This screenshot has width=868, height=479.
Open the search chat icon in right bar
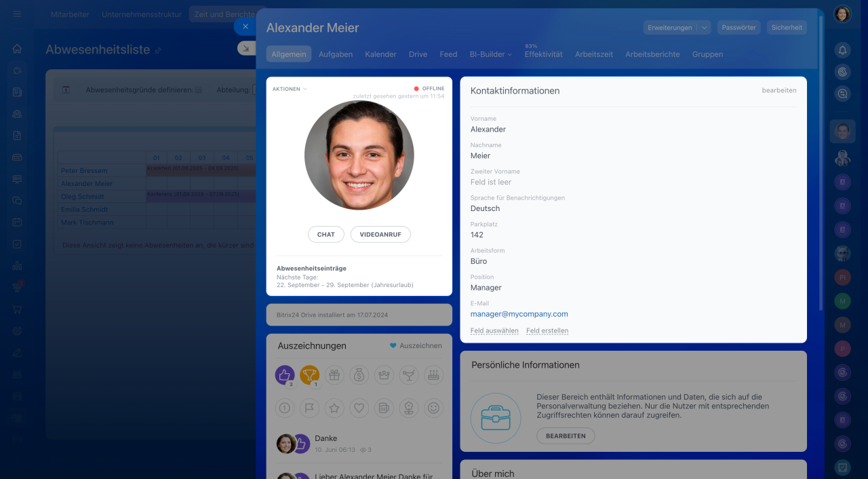(842, 94)
